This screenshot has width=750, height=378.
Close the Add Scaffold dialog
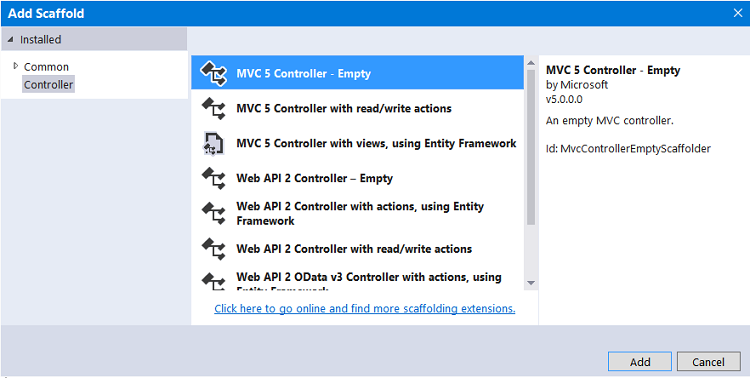pyautogui.click(x=738, y=13)
